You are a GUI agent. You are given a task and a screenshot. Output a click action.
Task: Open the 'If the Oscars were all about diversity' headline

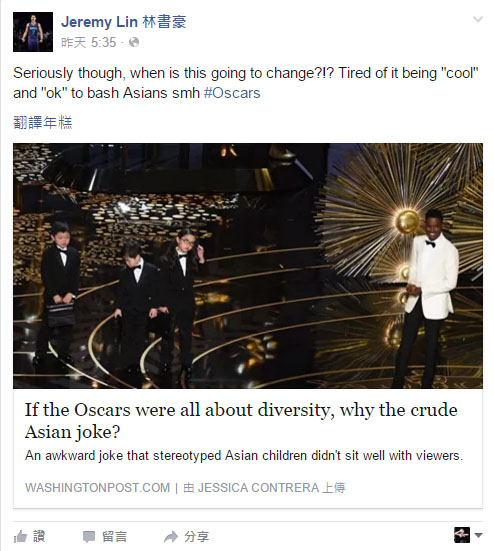coord(241,421)
